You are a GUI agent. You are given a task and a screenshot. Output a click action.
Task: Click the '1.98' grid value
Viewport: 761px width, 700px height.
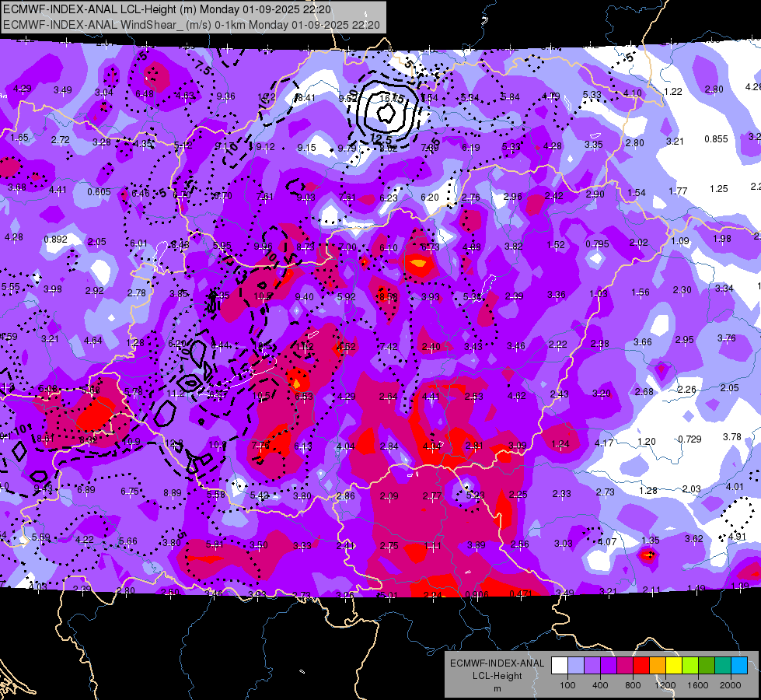pos(722,239)
